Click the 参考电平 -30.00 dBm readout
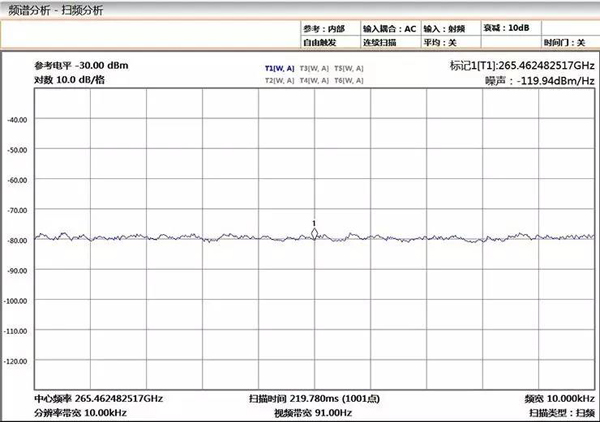This screenshot has height=422, width=600. point(82,65)
